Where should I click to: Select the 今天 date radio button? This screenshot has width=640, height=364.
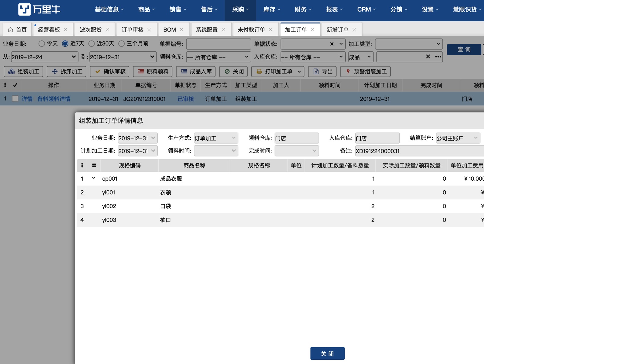tap(42, 44)
